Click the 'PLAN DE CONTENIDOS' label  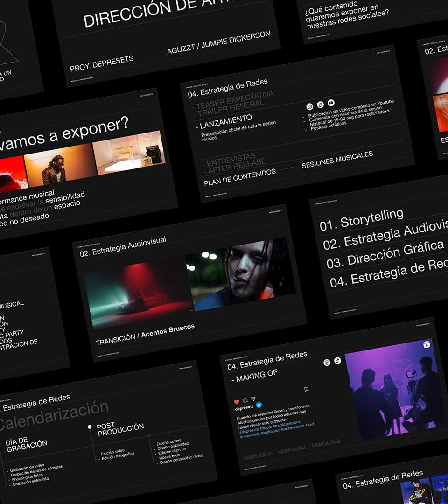pyautogui.click(x=240, y=177)
